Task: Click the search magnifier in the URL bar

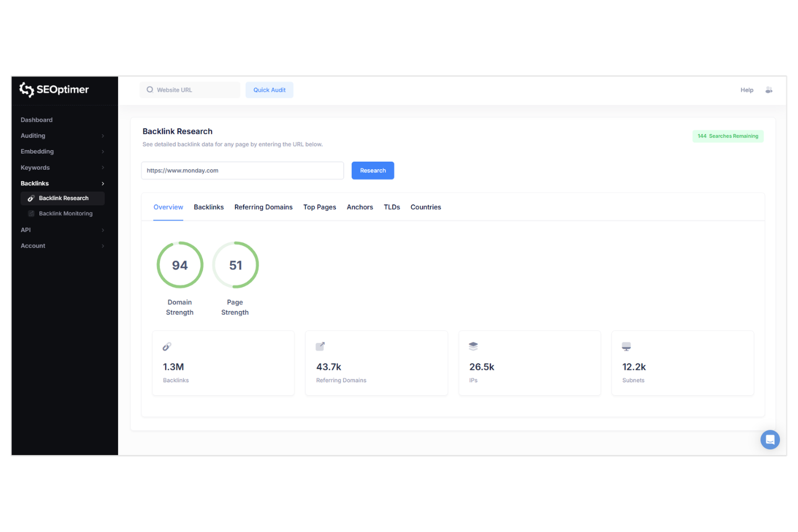Action: (x=150, y=89)
